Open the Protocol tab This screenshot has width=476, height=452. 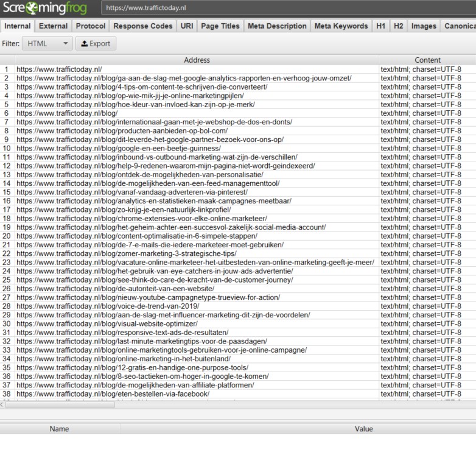(x=91, y=26)
